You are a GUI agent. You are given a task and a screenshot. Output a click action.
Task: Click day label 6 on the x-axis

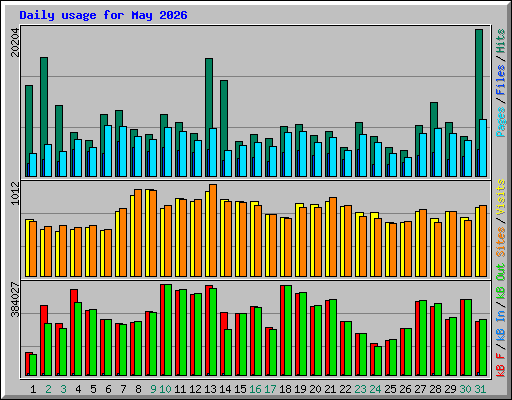pyautogui.click(x=108, y=389)
